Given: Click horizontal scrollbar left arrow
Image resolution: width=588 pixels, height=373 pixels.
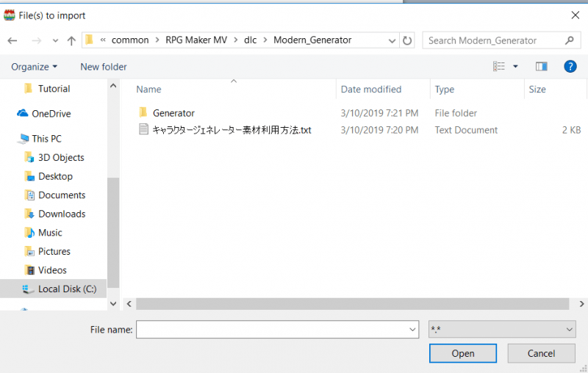Looking at the screenshot, I should pos(129,304).
